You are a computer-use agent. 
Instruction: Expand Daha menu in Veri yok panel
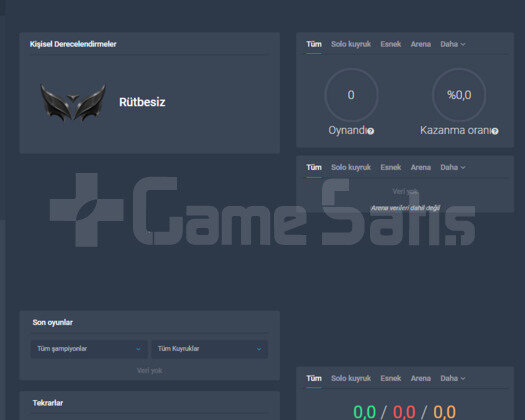pyautogui.click(x=453, y=167)
